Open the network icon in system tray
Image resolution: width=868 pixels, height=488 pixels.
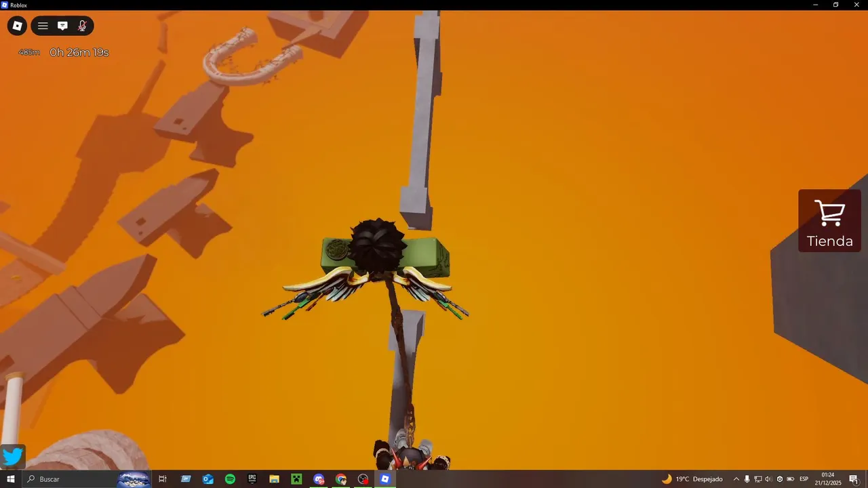click(757, 479)
